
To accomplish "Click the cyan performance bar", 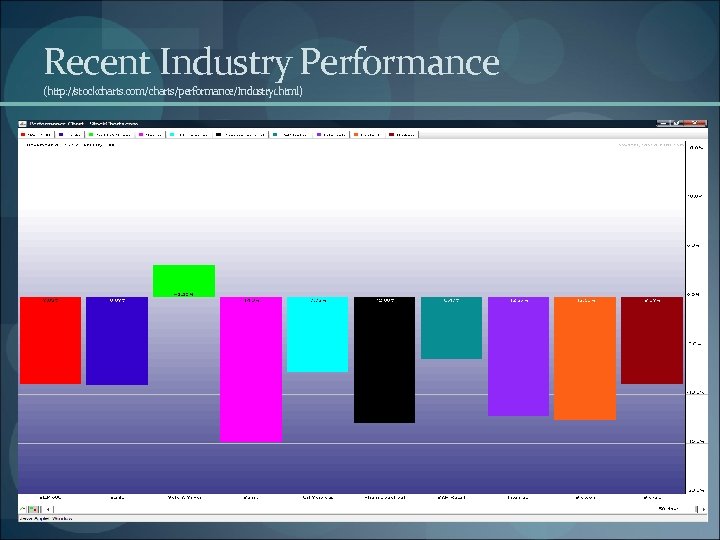I will (317, 334).
